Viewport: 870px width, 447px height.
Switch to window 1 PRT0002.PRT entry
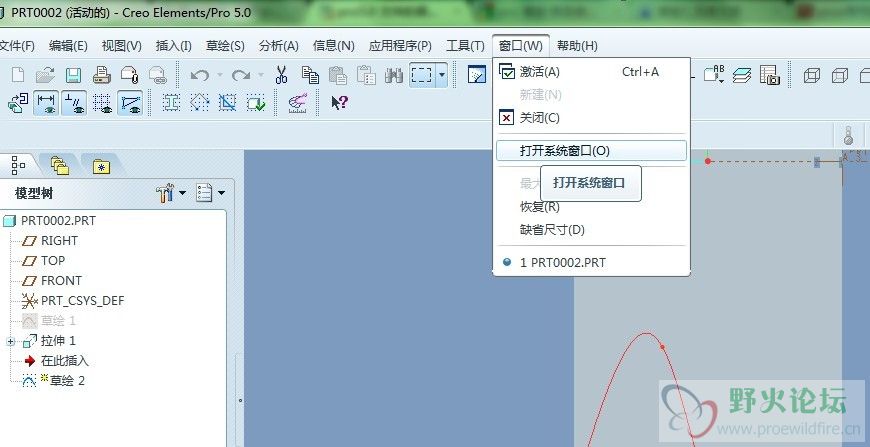pyautogui.click(x=591, y=262)
